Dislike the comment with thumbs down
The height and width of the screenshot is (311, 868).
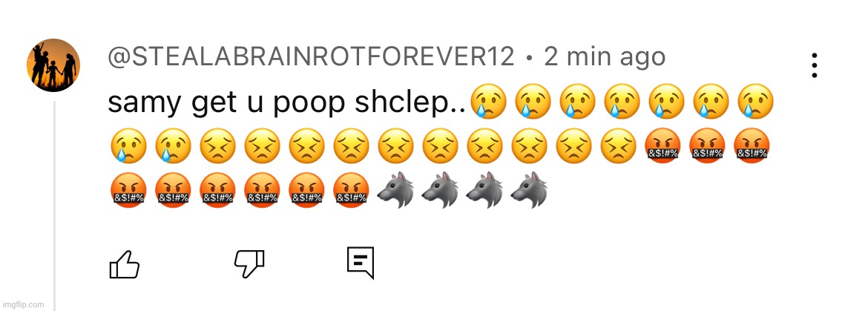250,264
